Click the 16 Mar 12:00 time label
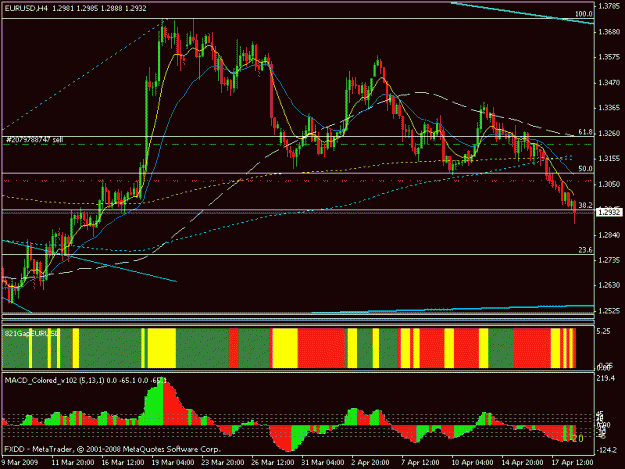This screenshot has height=469, width=625. 123,462
